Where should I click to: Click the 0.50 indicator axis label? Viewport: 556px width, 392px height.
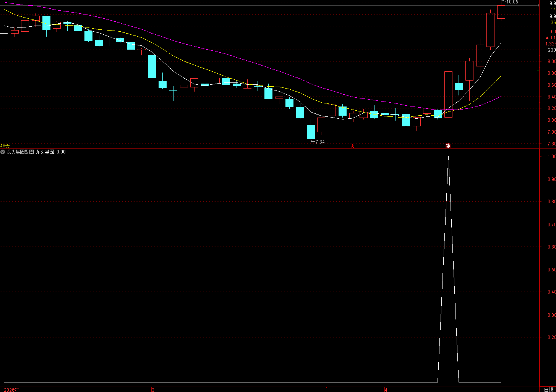pos(551,270)
